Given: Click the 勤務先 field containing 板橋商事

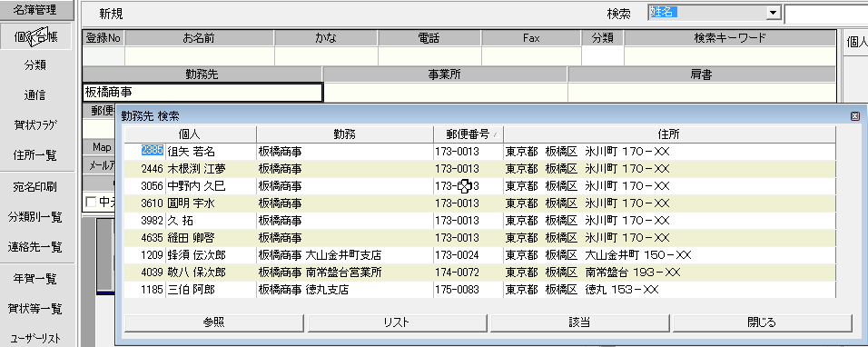Looking at the screenshot, I should point(202,93).
